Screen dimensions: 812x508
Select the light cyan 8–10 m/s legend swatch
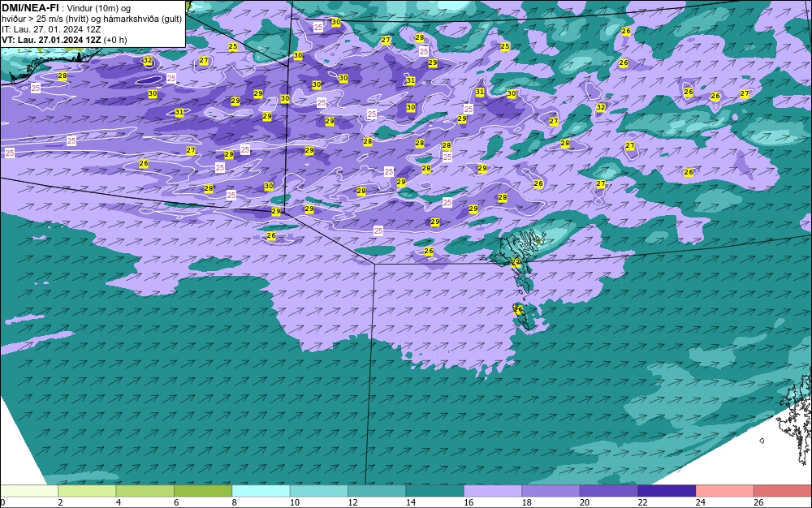[x=261, y=491]
